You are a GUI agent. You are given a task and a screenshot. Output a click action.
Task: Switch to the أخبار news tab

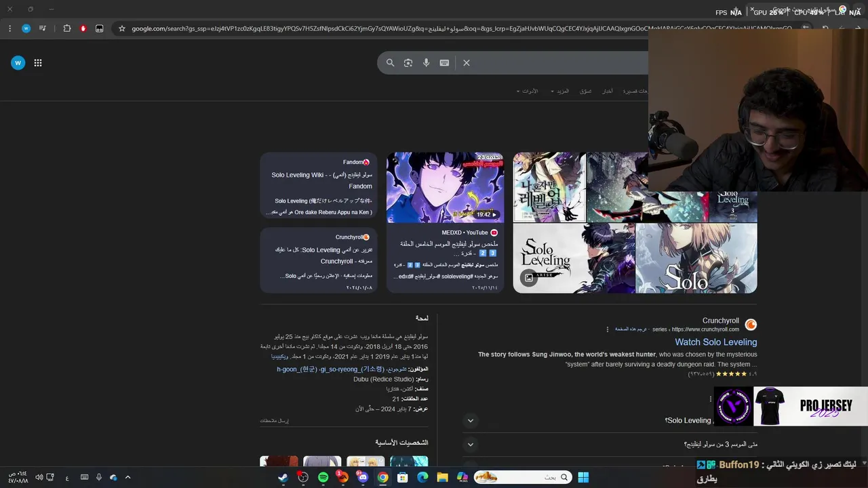click(608, 91)
